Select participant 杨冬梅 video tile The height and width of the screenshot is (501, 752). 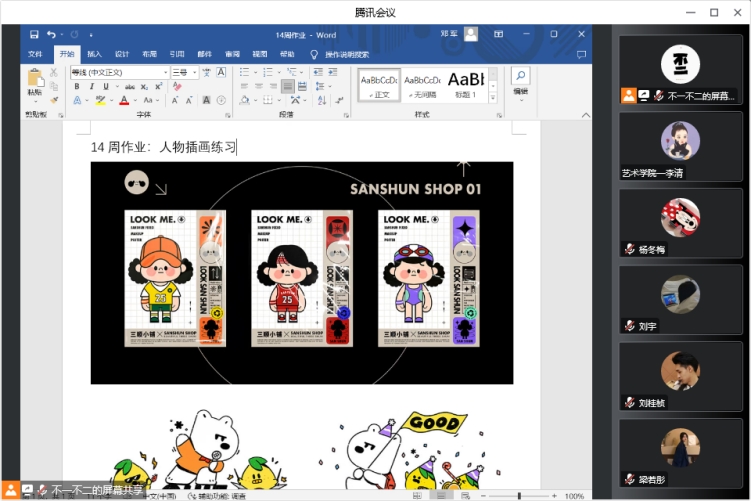point(680,223)
